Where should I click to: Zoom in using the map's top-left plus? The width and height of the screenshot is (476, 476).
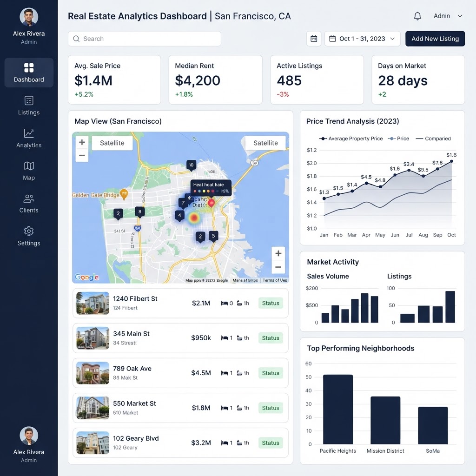click(82, 142)
